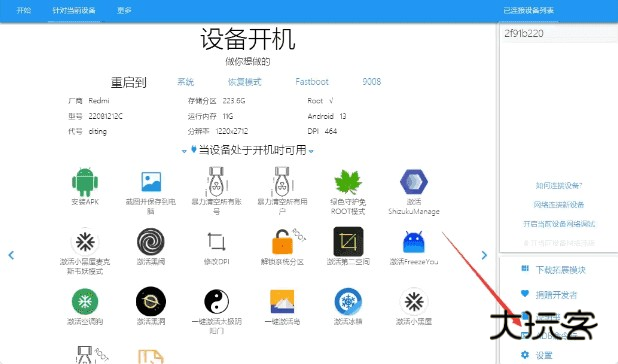Click 开启当前设备网络调试 link
This screenshot has height=364, width=618.
click(x=558, y=224)
